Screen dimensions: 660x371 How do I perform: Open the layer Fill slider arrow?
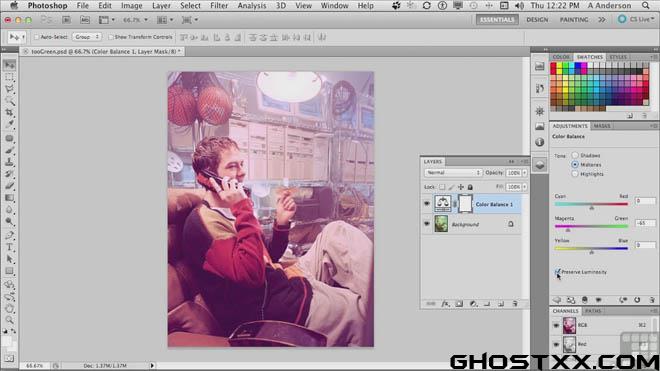[524, 187]
